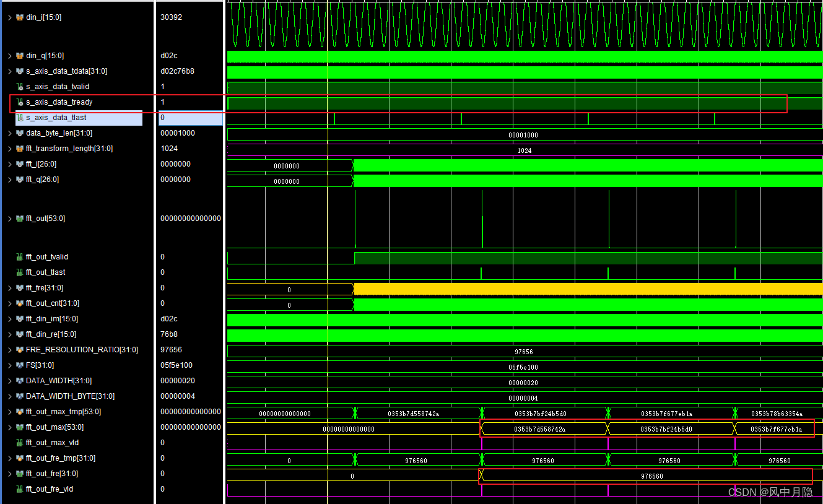823x504 pixels.
Task: Click the signal icon beside fft_out_tlast
Action: [x=20, y=272]
